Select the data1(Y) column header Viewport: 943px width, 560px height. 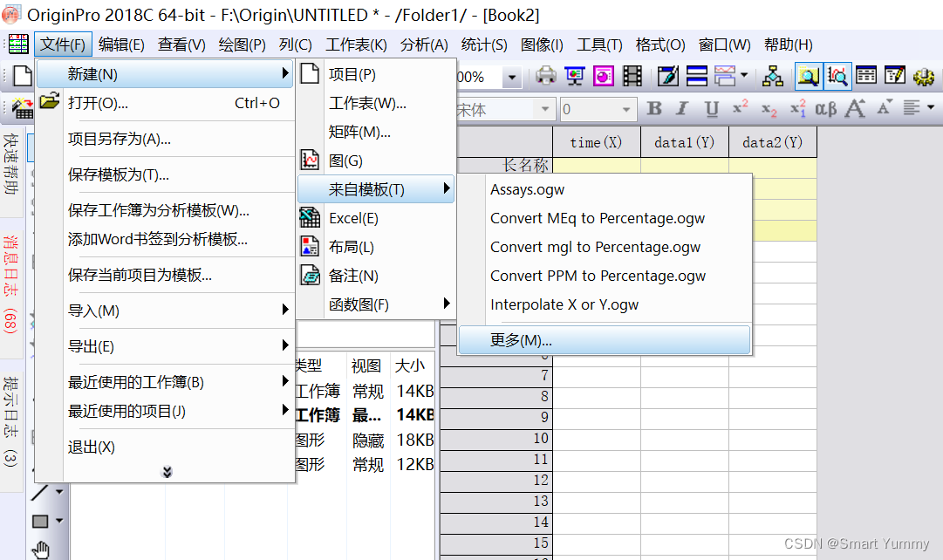(x=684, y=141)
